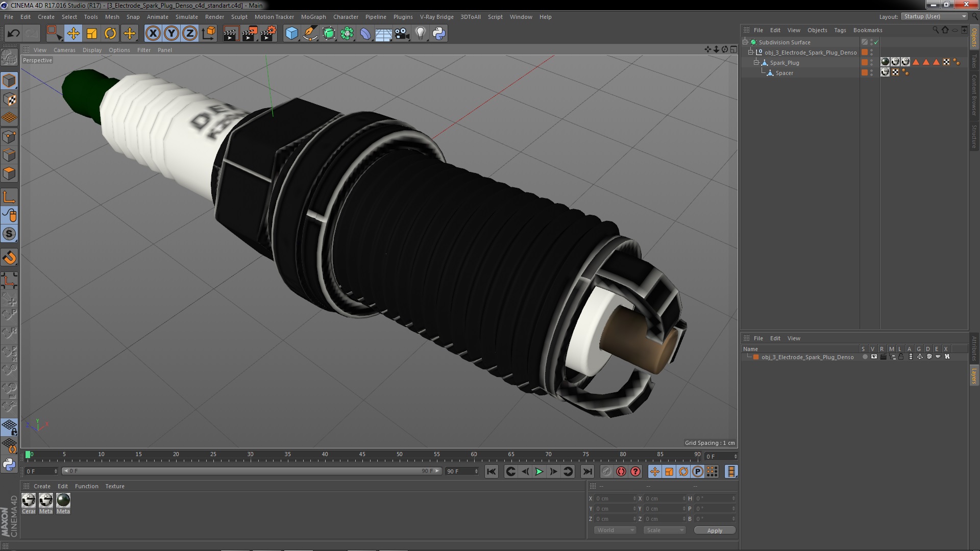
Task: Add a Cube primitive object
Action: 291,34
